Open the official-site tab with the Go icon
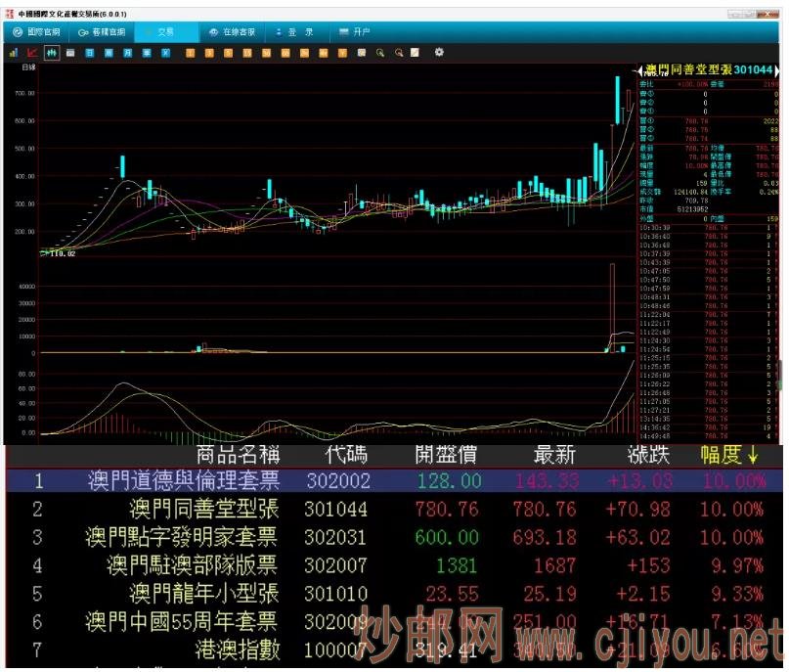 [x=102, y=32]
